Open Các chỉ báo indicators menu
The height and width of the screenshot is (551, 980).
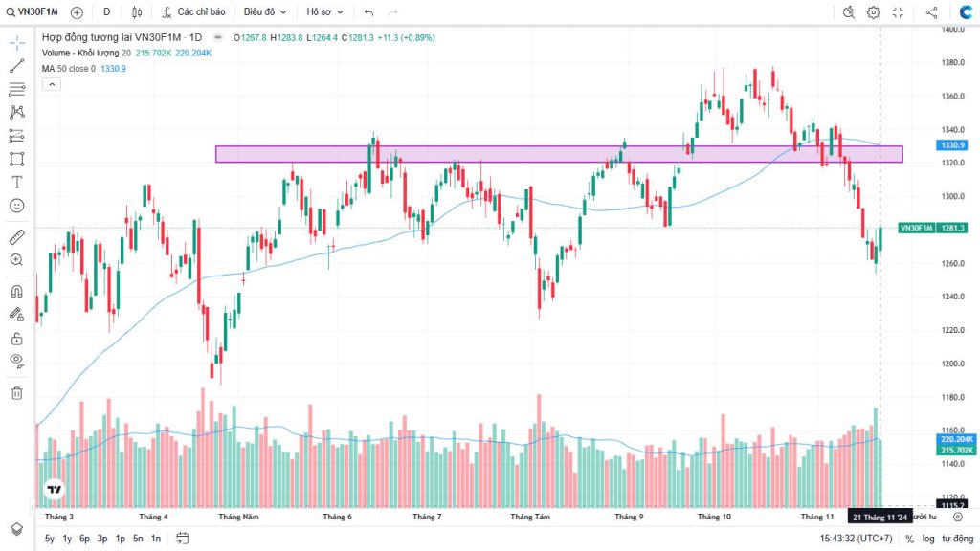point(193,12)
